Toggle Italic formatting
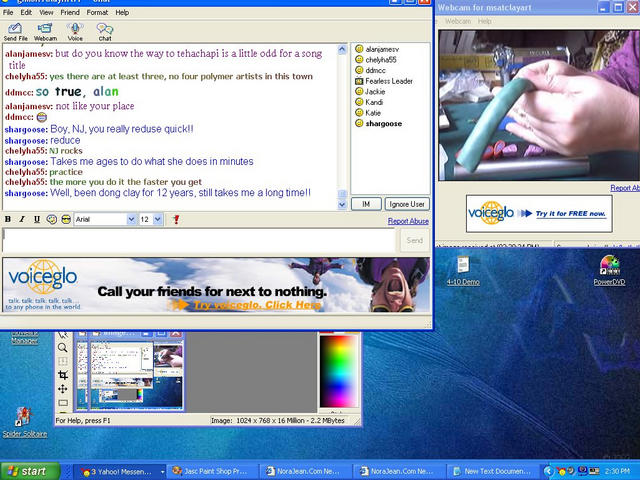640x480 pixels. coord(22,220)
